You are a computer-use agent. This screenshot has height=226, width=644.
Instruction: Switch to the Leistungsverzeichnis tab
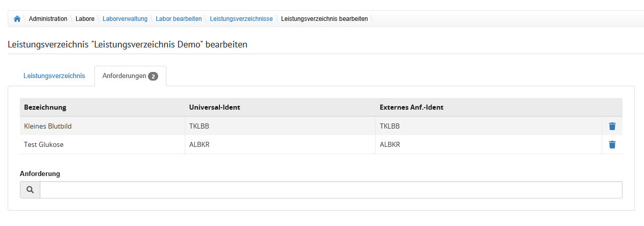click(54, 76)
